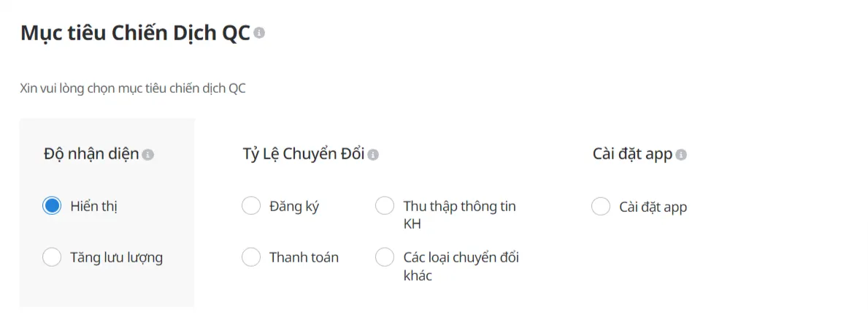Choose Các loại chuyển đổi khác radio button
The width and height of the screenshot is (868, 328).
click(385, 257)
